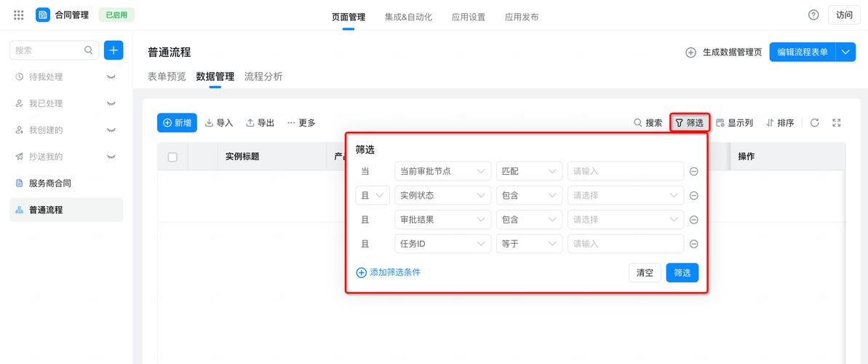Viewport: 868px width, 364px height.
Task: Toggle fullscreen view icon
Action: pyautogui.click(x=837, y=123)
